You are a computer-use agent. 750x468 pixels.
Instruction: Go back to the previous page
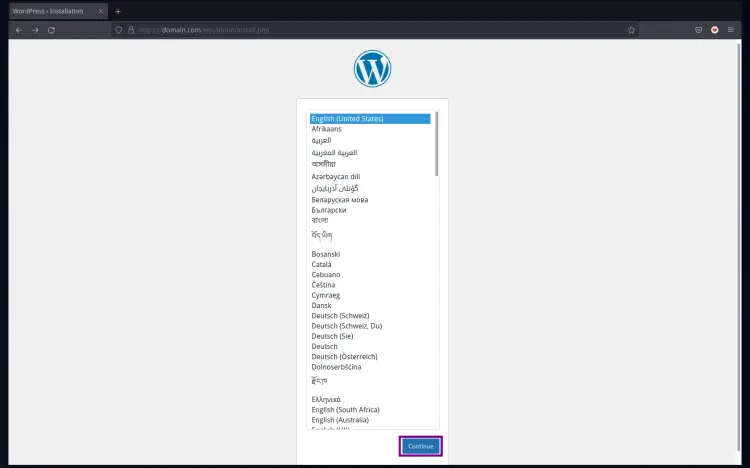click(x=18, y=30)
